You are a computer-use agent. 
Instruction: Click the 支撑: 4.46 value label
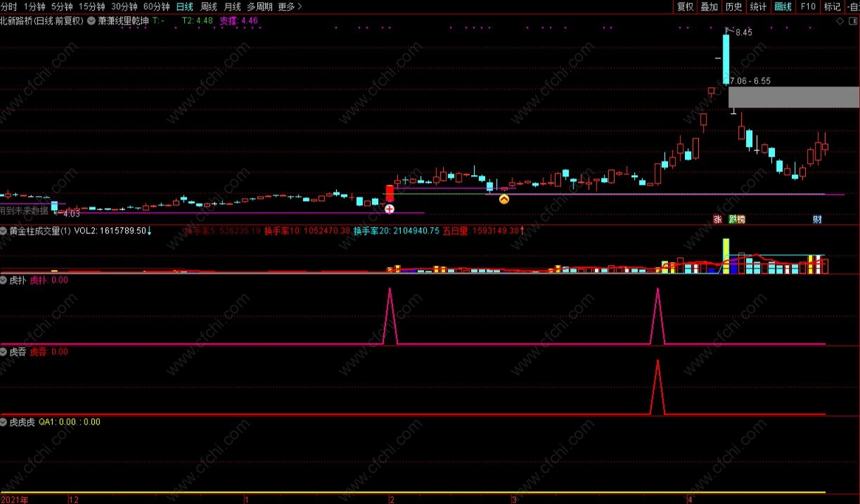239,20
